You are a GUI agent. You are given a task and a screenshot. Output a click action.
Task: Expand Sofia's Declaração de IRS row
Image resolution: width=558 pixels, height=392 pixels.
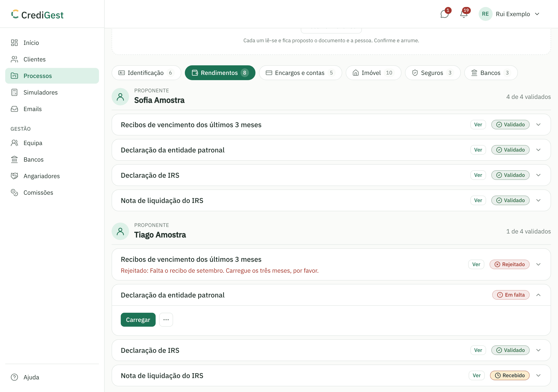click(538, 175)
